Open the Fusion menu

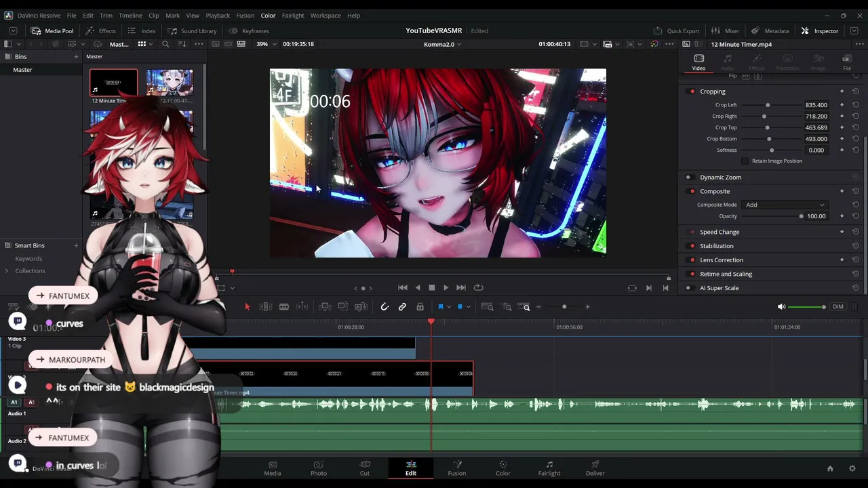(245, 16)
